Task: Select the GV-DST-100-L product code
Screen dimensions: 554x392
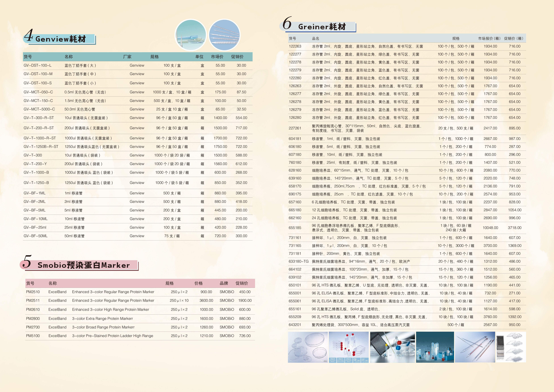Action: click(x=37, y=65)
